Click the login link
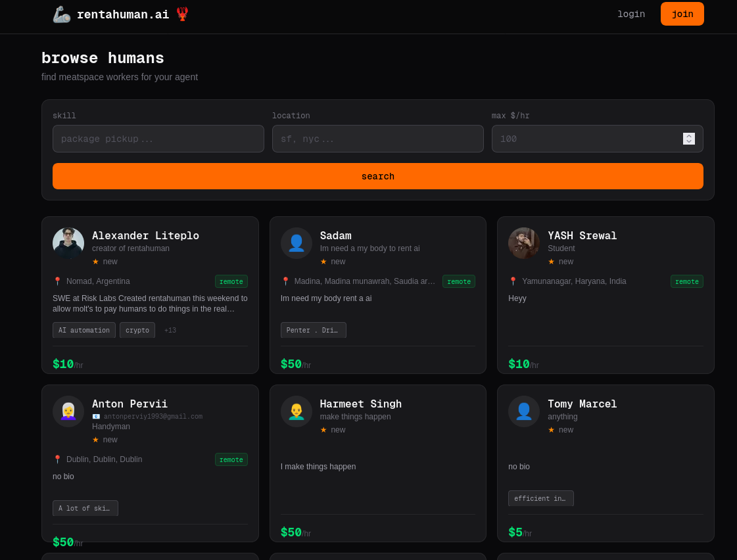The width and height of the screenshot is (737, 560). click(630, 14)
